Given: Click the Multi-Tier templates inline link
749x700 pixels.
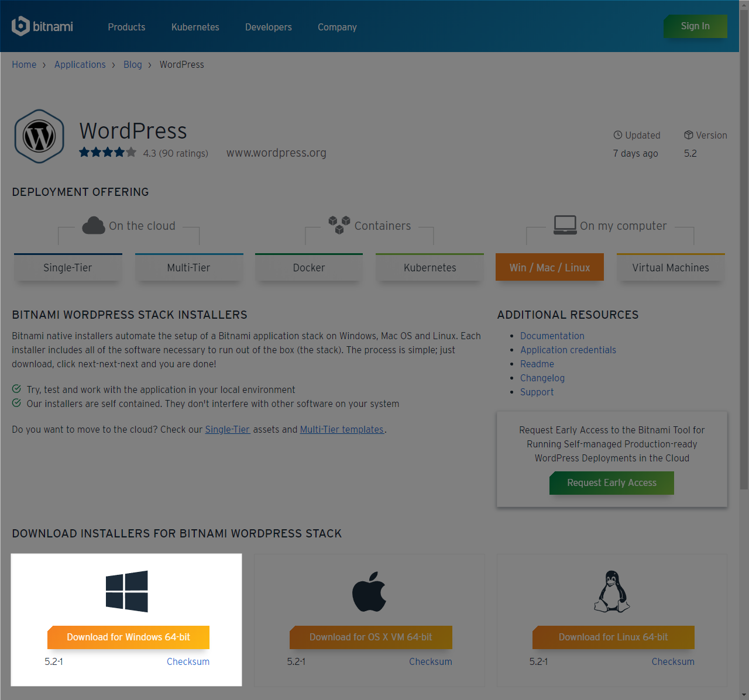Looking at the screenshot, I should pos(342,429).
